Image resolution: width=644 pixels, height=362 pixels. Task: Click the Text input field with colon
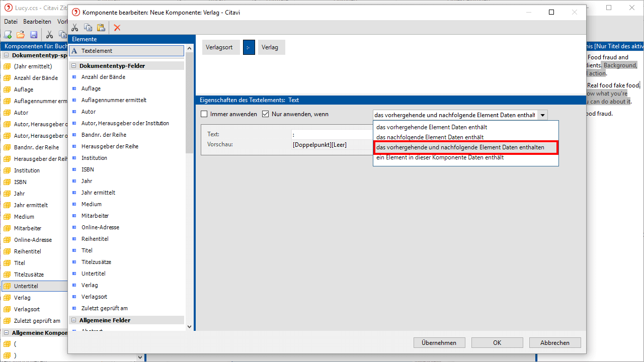(332, 135)
